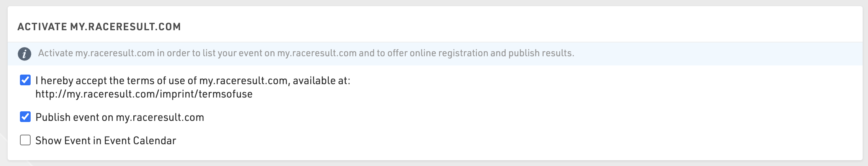Viewport: 868px width, 166px height.
Task: Enable Show Event in Event Calendar checkbox
Action: point(25,140)
